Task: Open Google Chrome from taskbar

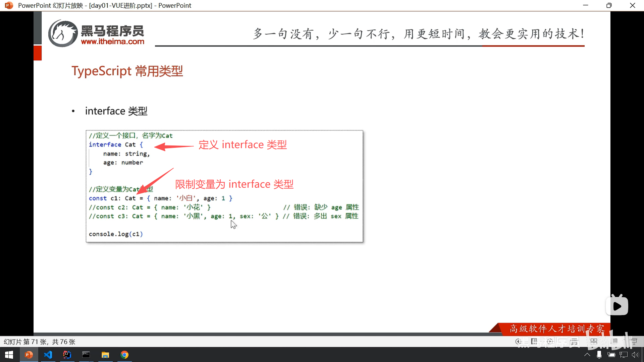Action: click(124, 355)
